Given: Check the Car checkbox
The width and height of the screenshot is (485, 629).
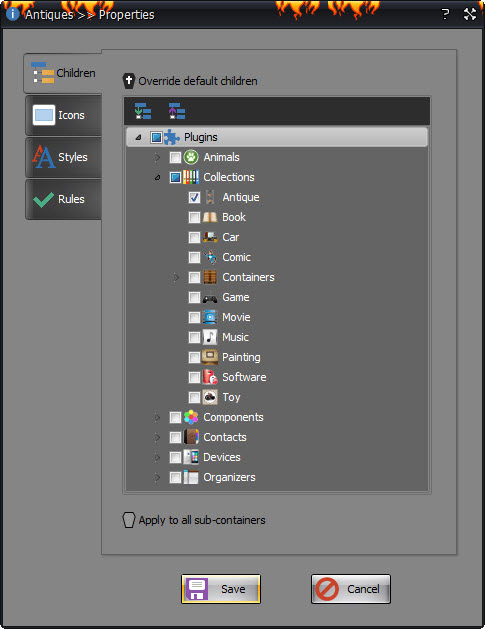Looking at the screenshot, I should pyautogui.click(x=195, y=237).
